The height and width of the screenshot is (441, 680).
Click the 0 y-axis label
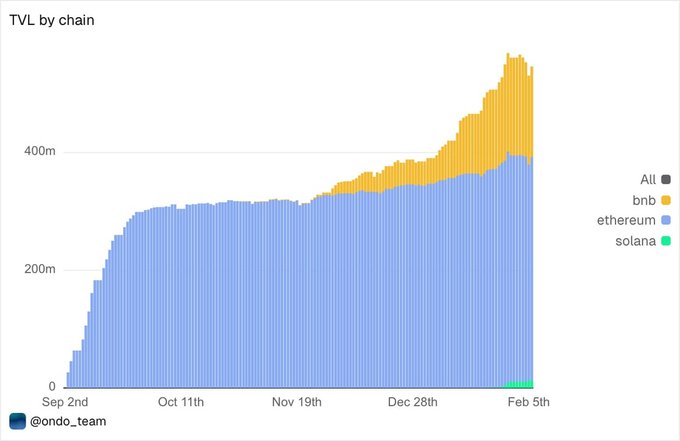[x=51, y=387]
